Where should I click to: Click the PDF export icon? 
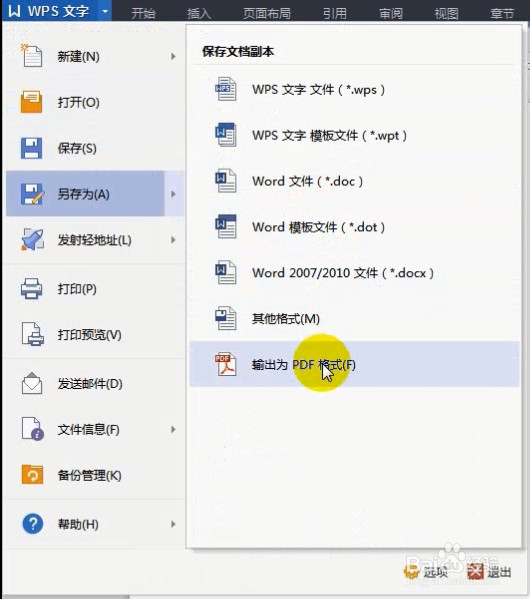pyautogui.click(x=225, y=364)
